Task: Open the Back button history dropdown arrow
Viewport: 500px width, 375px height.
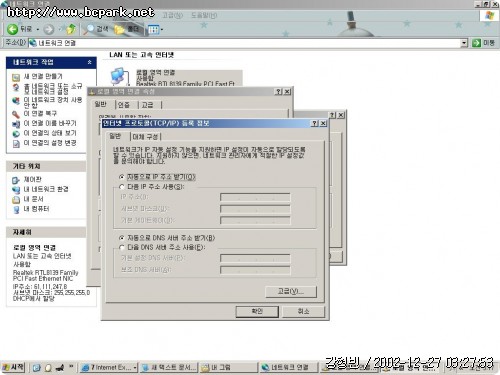Action: tap(38, 30)
